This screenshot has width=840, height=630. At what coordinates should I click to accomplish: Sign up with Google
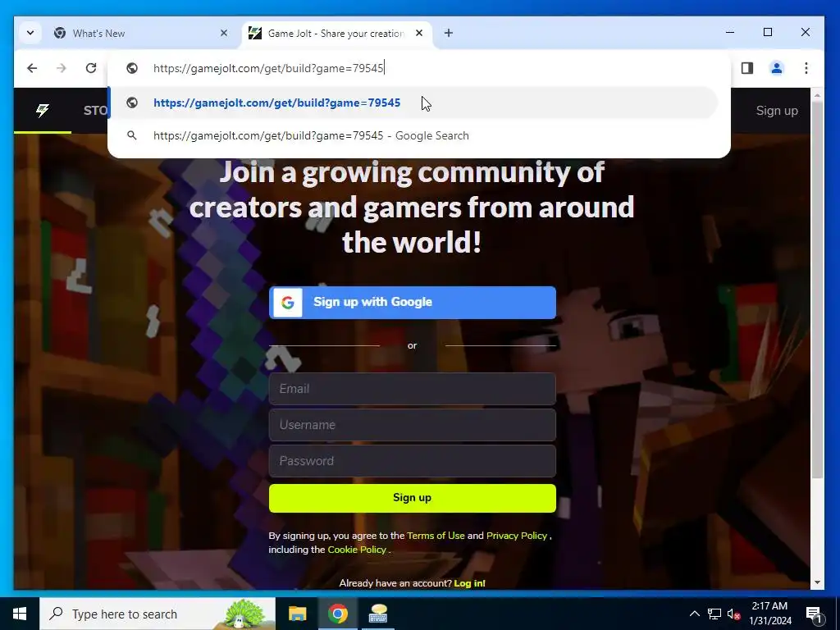click(413, 302)
